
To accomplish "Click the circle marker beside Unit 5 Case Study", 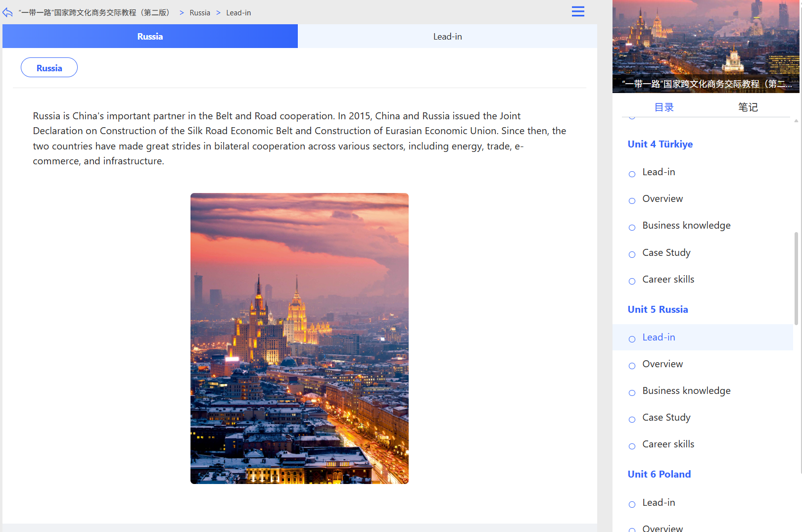I will [x=632, y=419].
